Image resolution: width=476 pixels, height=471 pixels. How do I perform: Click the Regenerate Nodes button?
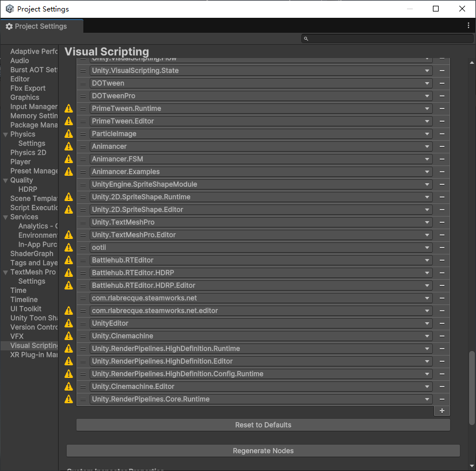(263, 451)
